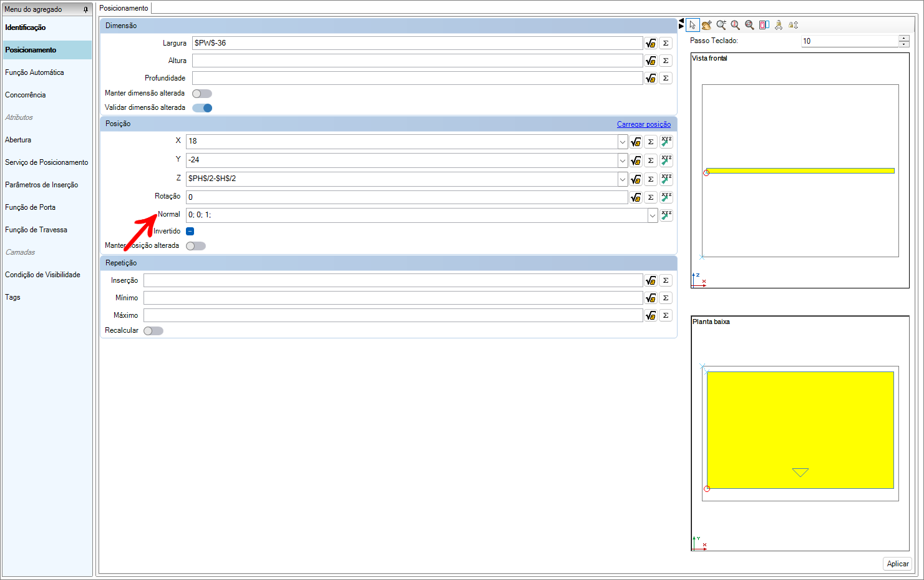
Task: Open the Normal vector dropdown
Action: 653,215
